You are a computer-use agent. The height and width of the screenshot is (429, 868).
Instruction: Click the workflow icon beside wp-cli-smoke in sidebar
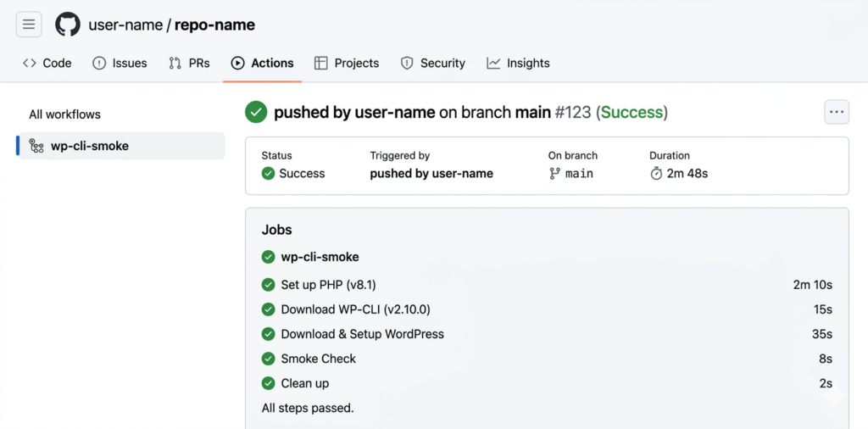tap(36, 146)
